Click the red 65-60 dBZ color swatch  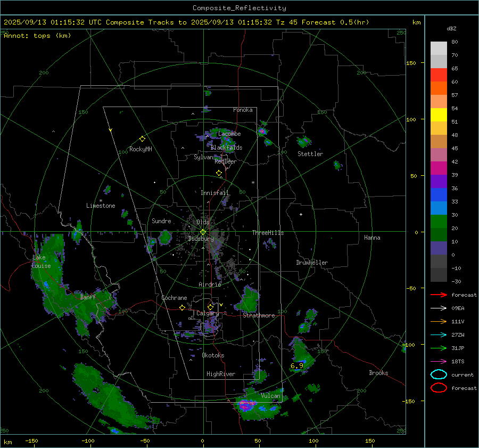point(439,75)
